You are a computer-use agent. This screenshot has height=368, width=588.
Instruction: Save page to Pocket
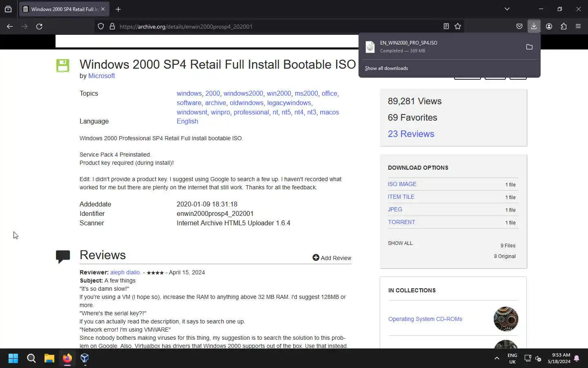519,27
